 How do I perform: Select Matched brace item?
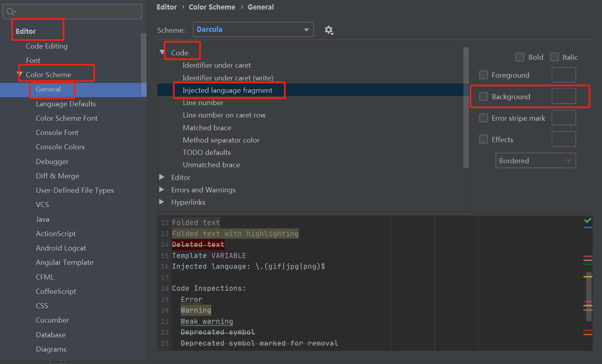pyautogui.click(x=207, y=127)
